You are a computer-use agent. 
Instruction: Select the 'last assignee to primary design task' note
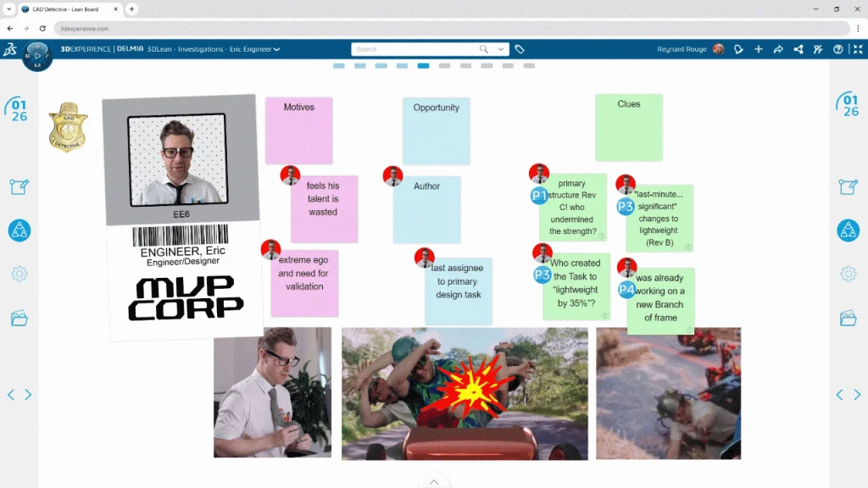(459, 291)
